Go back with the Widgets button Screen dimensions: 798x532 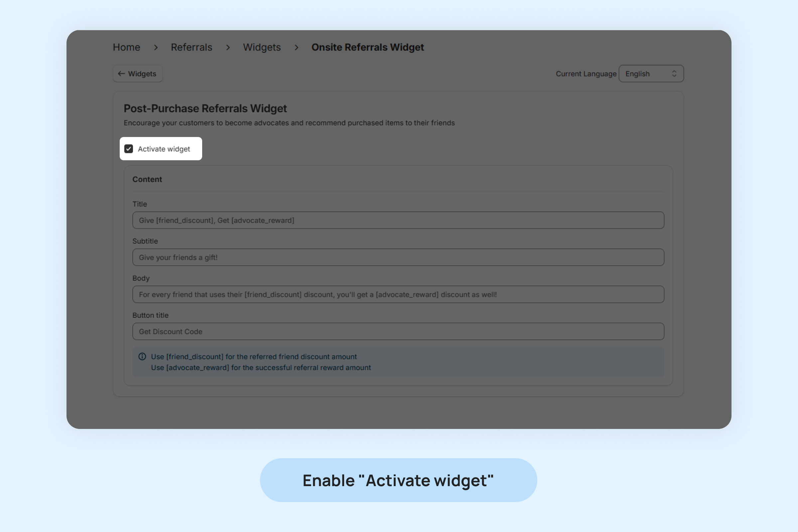click(x=138, y=73)
